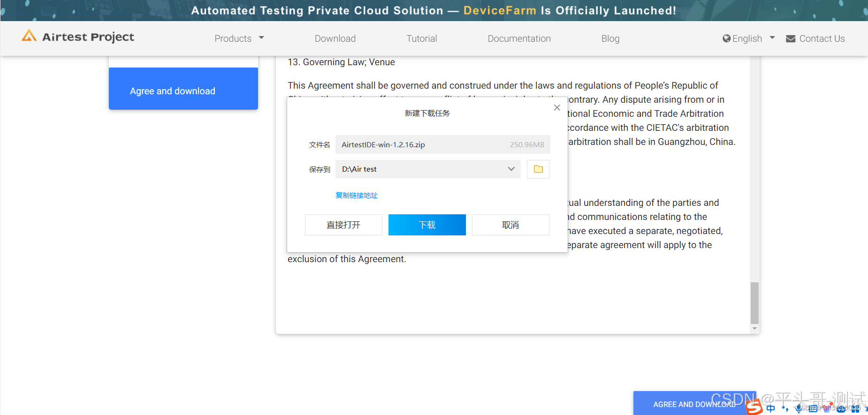Click the 新建下载任务 dialog title

(427, 113)
